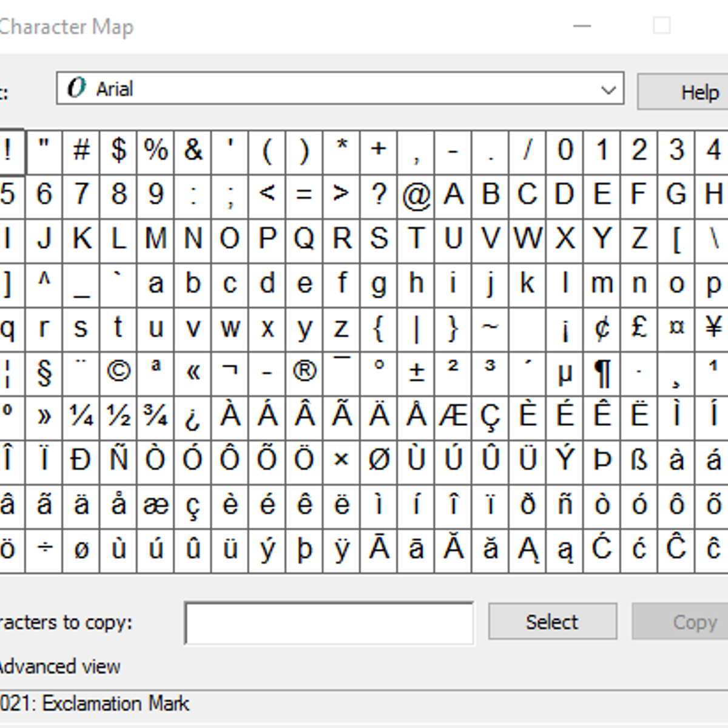This screenshot has height=728, width=728.
Task: Open the Arial font dropdown list
Action: point(608,90)
